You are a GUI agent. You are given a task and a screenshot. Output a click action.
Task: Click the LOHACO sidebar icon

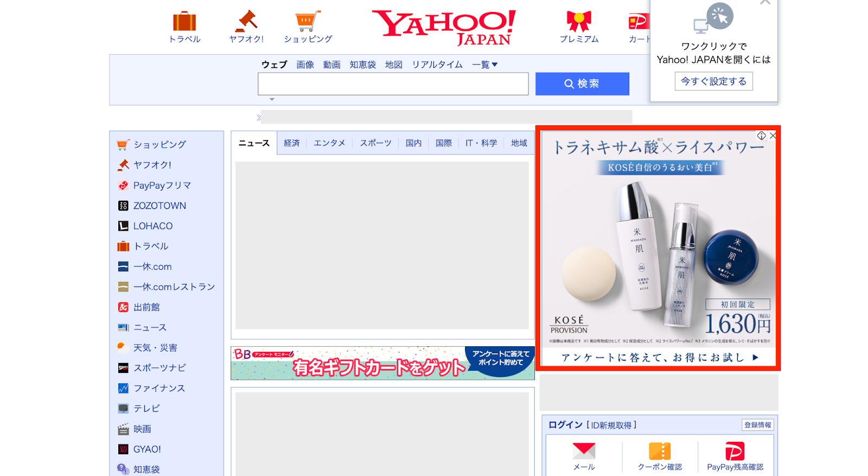point(123,226)
